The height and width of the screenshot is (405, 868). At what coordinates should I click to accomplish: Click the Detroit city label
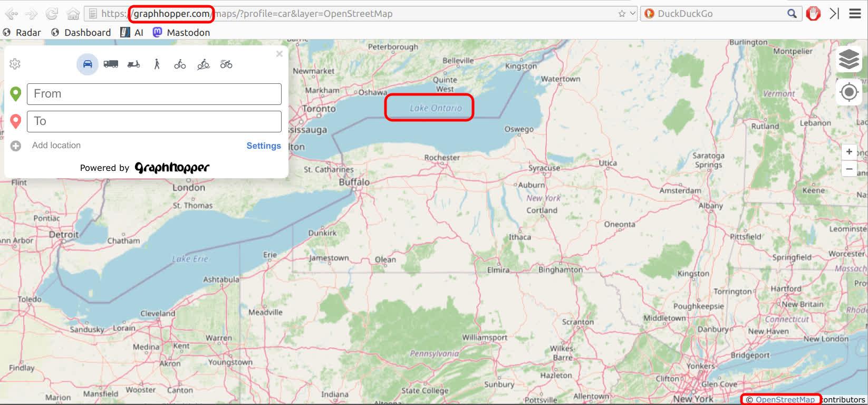[64, 234]
